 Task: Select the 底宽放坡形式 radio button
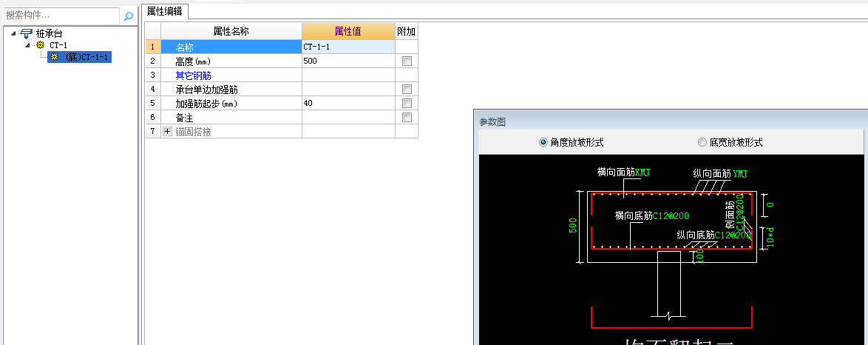click(702, 143)
